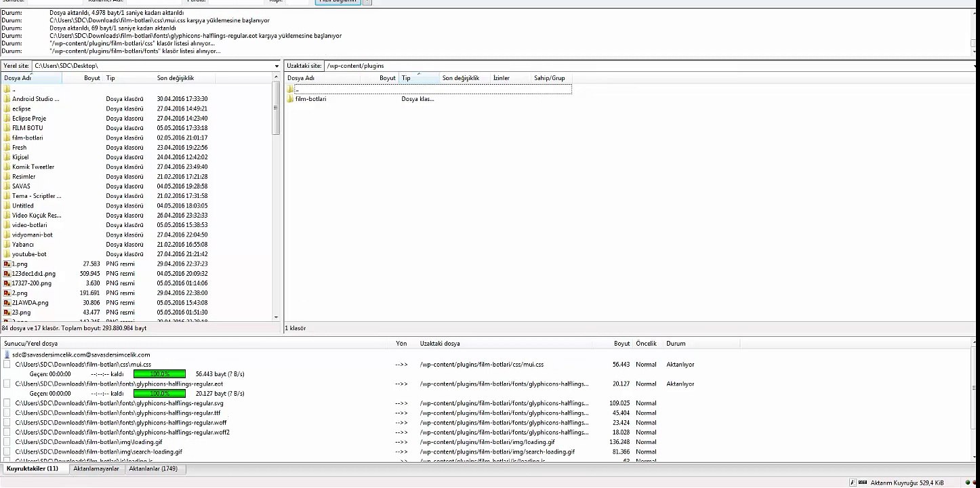Screen dimensions: 980x488
Task: Click the local list scrollbar down arrow
Action: tap(276, 317)
